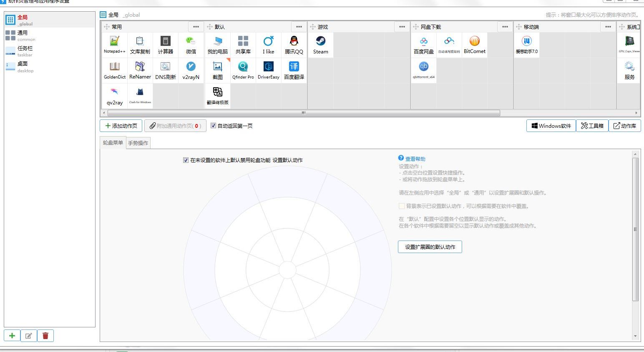Open the Notepad++ shortcut icon
Viewport: 644px width, 352px height.
coord(114,45)
